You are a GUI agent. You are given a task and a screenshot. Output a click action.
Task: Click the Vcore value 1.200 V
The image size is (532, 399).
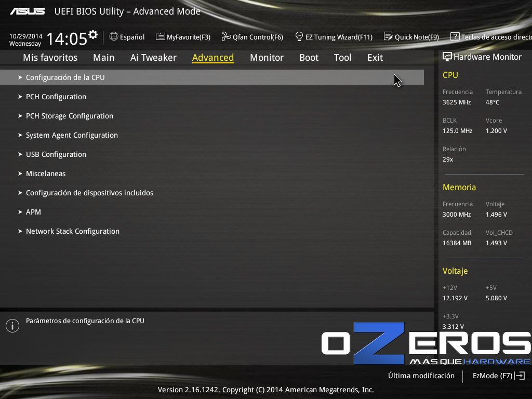point(496,130)
